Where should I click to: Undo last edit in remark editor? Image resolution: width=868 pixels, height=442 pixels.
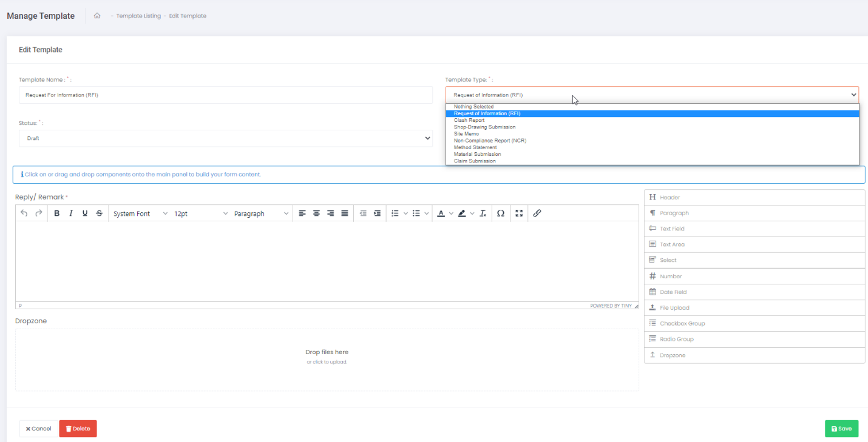click(x=24, y=213)
